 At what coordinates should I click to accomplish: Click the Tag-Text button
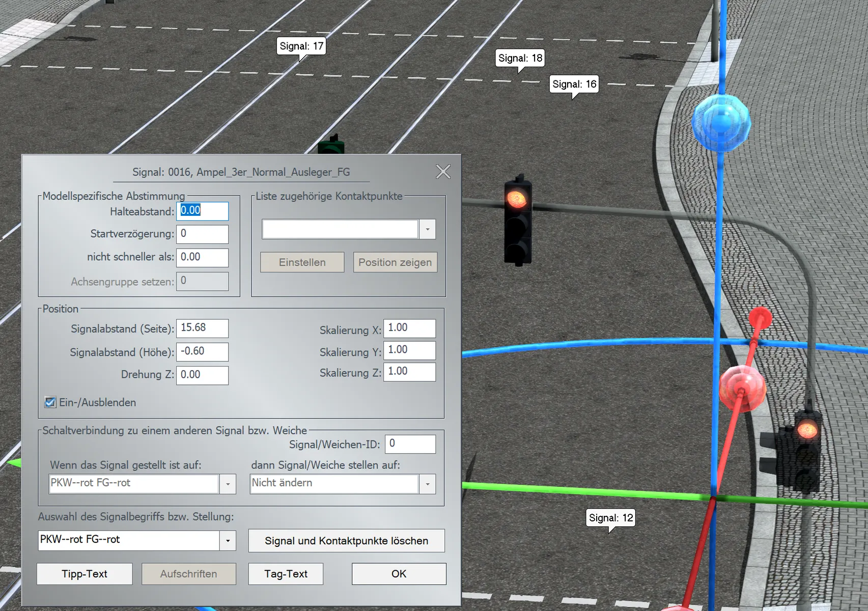(x=286, y=574)
